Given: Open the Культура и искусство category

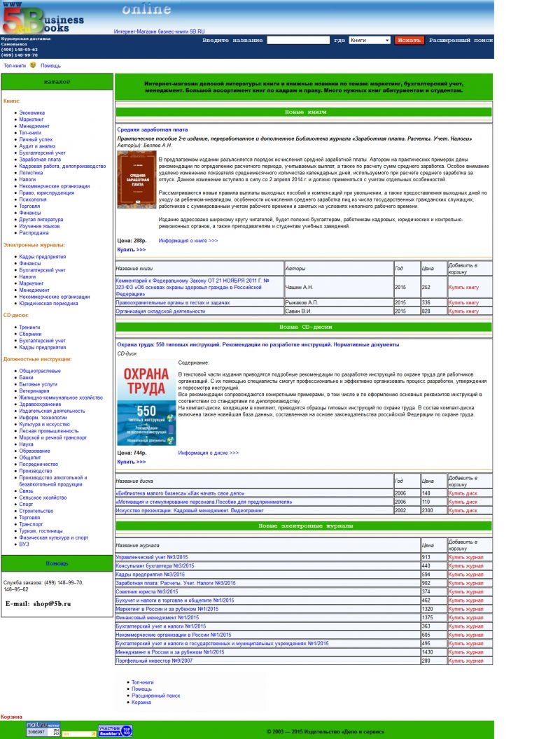Looking at the screenshot, I should (x=44, y=424).
